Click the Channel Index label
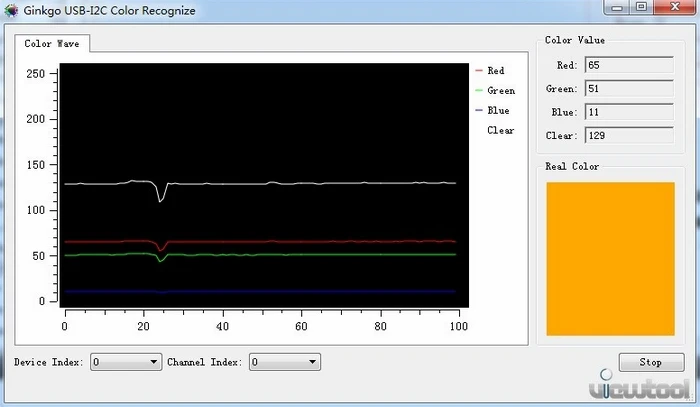This screenshot has width=700, height=407. pos(204,362)
